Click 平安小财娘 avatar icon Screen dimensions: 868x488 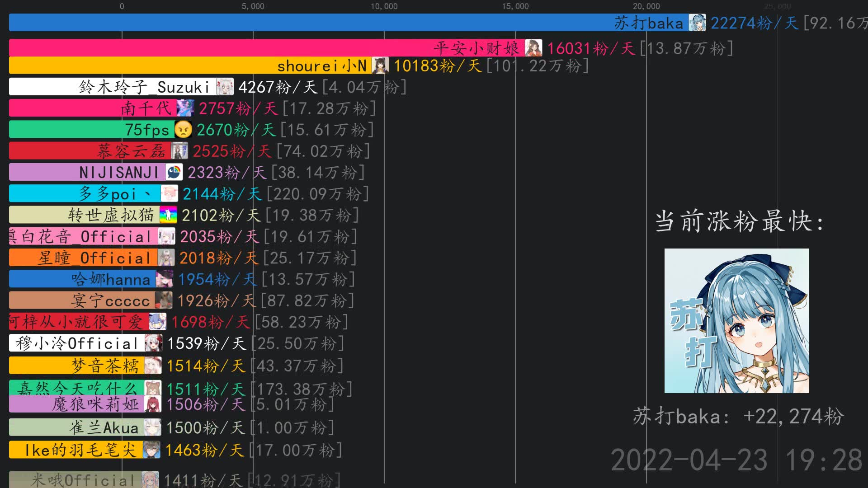tap(533, 48)
